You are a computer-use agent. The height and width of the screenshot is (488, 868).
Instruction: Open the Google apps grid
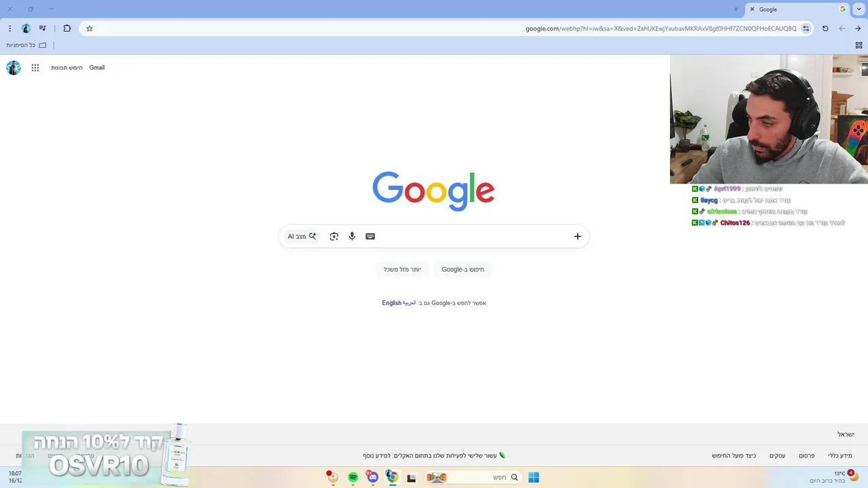coord(35,68)
